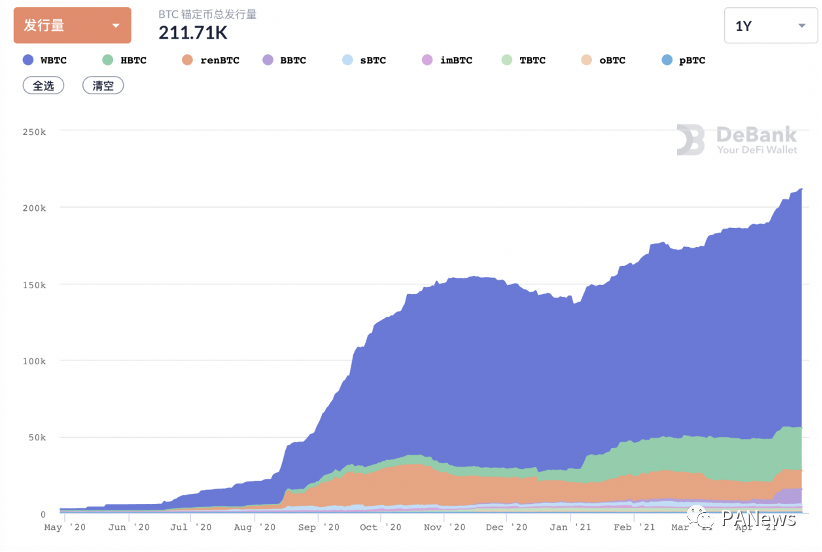The image size is (822, 552).
Task: Click the BBTC purple legend dot
Action: point(267,60)
